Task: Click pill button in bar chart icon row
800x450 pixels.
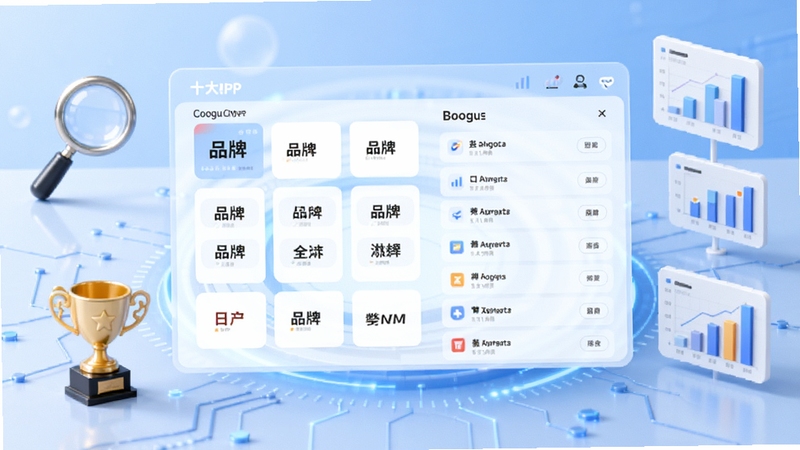Action: [592, 180]
